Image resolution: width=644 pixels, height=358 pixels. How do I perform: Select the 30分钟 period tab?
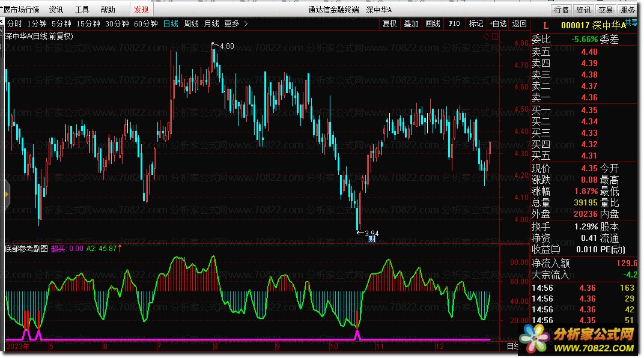coord(117,24)
